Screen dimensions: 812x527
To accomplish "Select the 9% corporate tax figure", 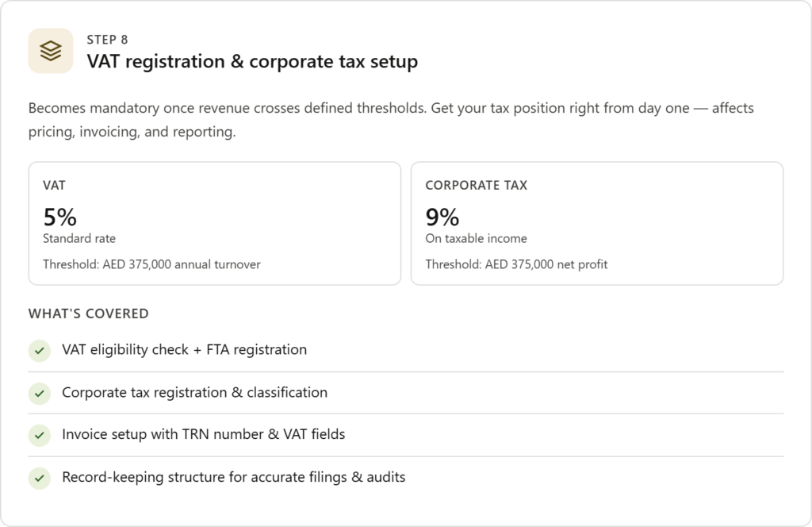I will coord(442,216).
